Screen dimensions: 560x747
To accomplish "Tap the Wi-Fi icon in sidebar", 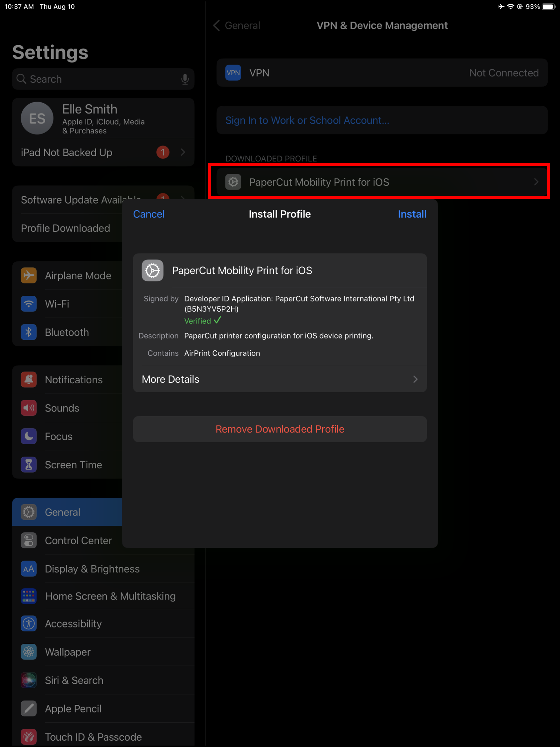I will 29,304.
